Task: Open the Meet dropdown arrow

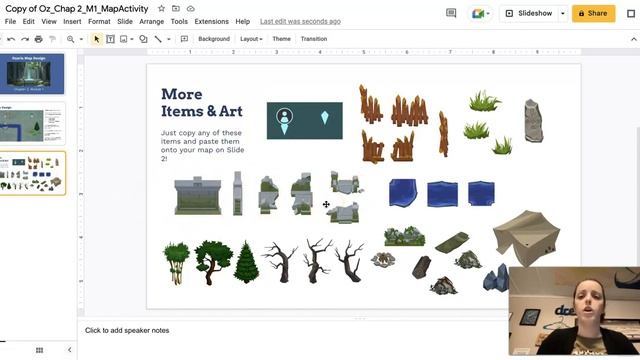Action: coord(488,13)
